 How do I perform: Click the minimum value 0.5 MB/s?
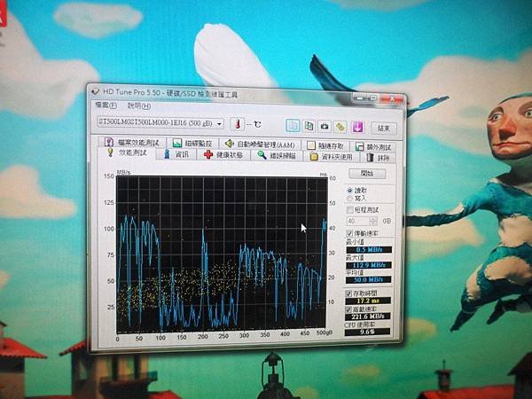369,250
